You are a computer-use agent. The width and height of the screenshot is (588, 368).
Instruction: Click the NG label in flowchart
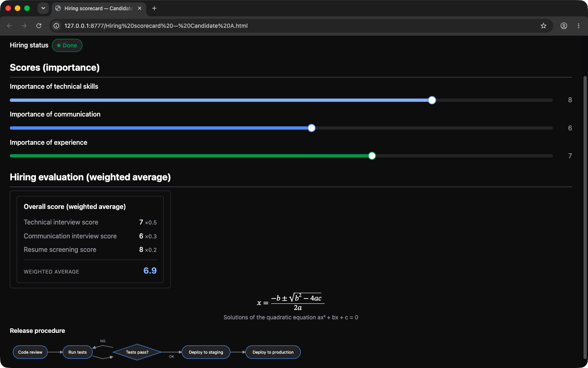103,341
